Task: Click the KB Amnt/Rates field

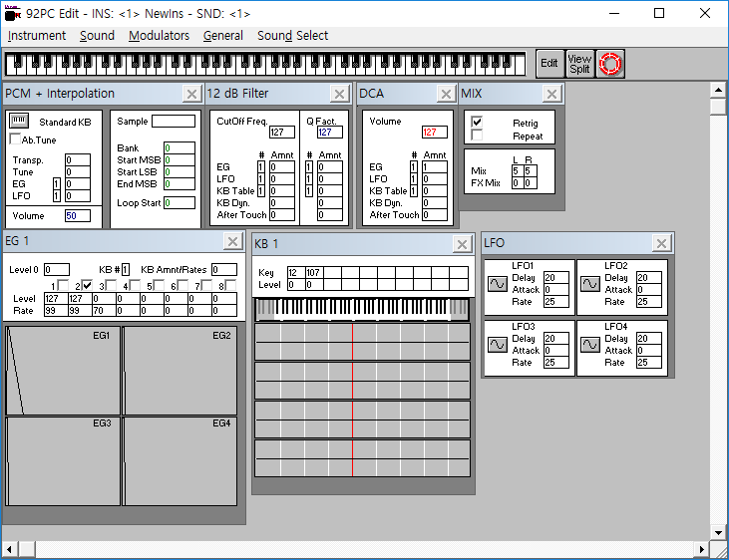Action: pyautogui.click(x=224, y=270)
